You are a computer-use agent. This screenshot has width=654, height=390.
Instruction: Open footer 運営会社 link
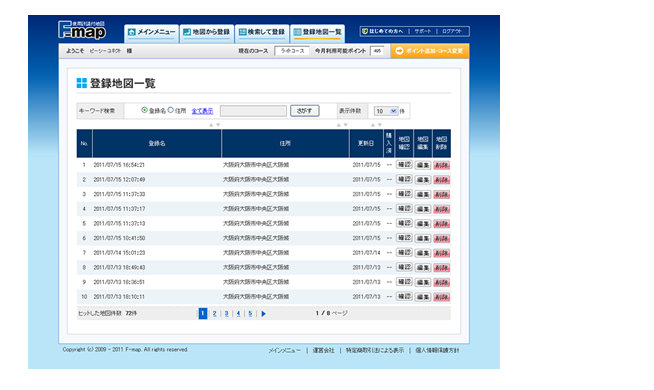pos(324,350)
